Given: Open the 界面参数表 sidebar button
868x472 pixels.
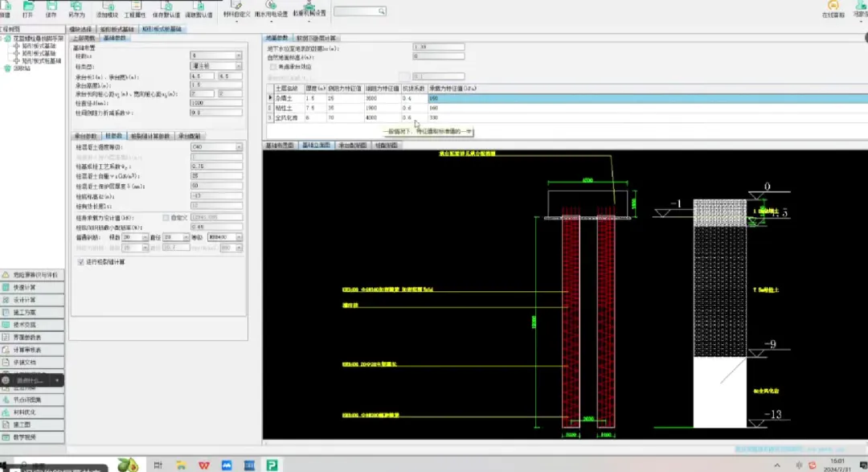Looking at the screenshot, I should 32,338.
